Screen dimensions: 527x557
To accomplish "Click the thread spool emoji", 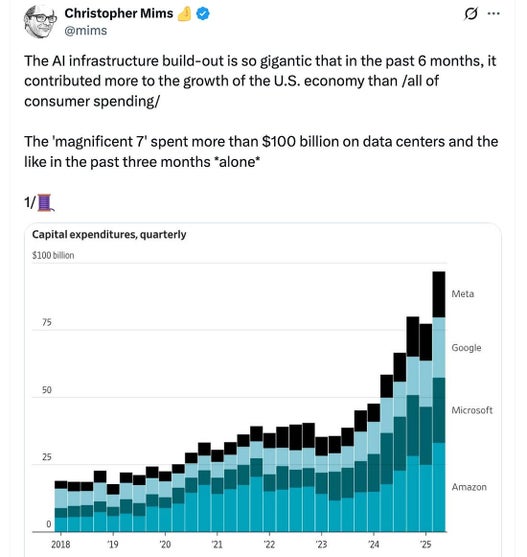I will pos(45,202).
